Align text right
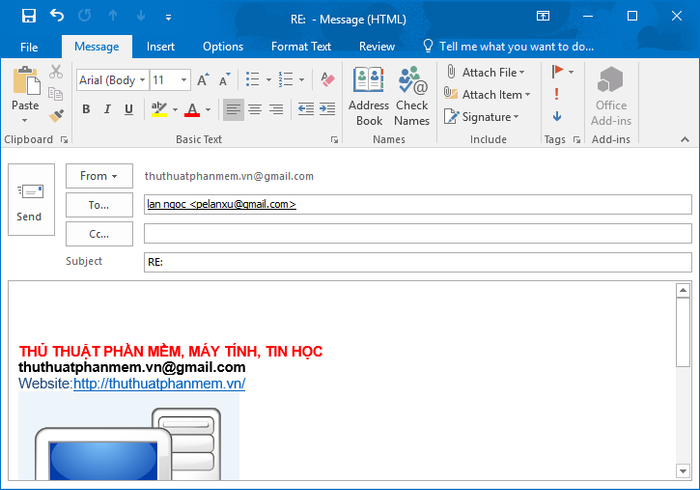700x490 pixels. pyautogui.click(x=276, y=109)
